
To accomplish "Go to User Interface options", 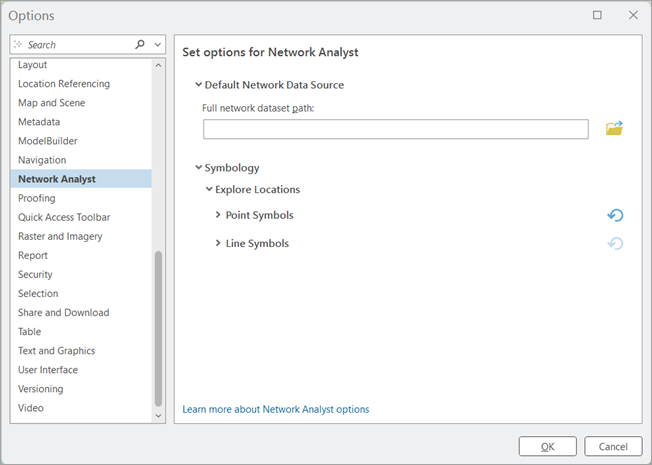I will (48, 370).
